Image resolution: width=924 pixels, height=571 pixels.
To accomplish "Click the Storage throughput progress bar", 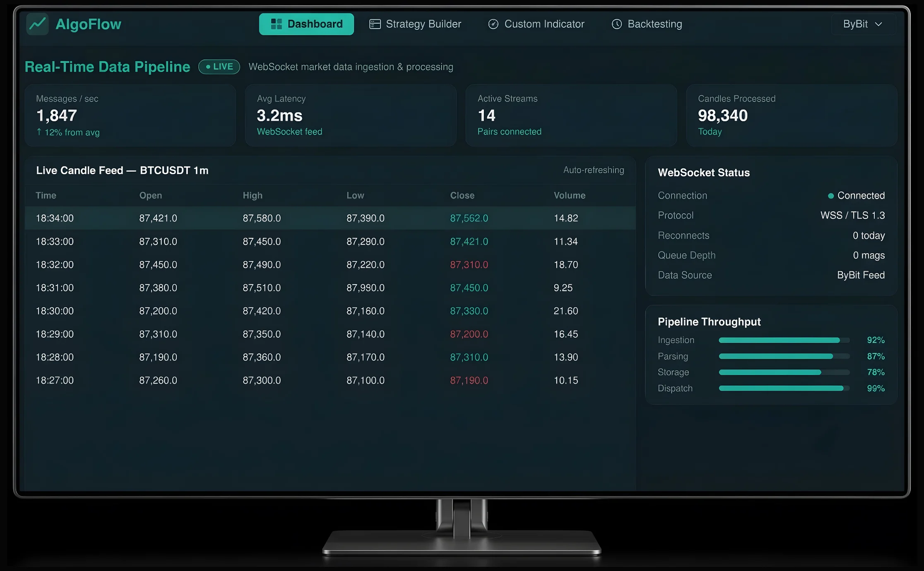I will click(784, 372).
